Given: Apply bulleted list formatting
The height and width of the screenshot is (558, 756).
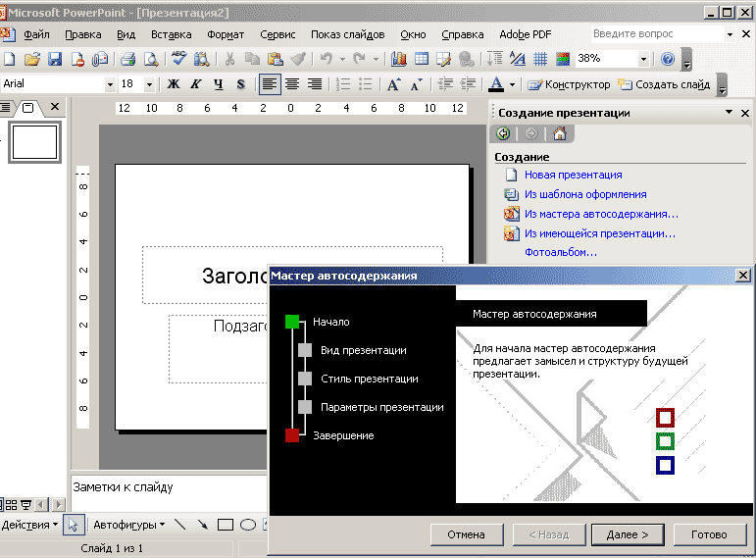Looking at the screenshot, I should [366, 84].
